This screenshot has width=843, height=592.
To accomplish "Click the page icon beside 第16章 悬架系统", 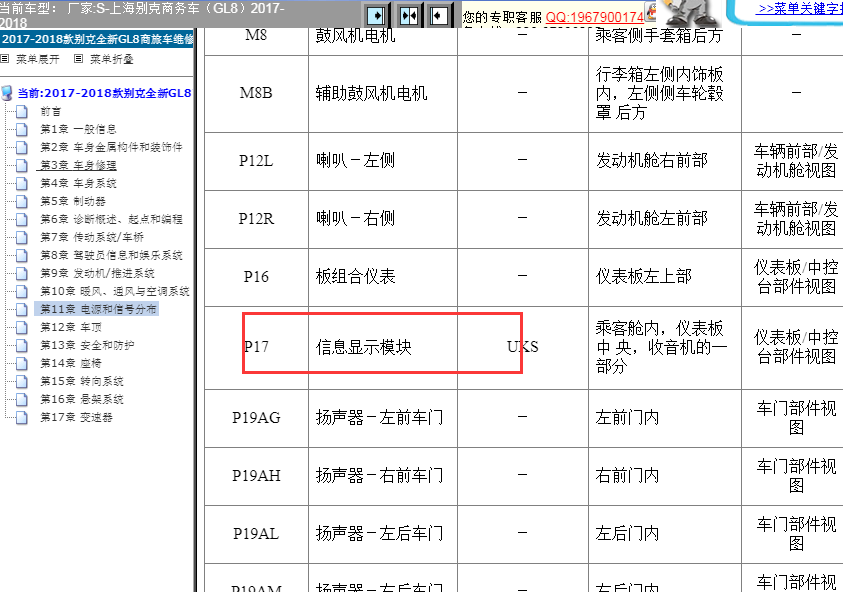I will 22,400.
